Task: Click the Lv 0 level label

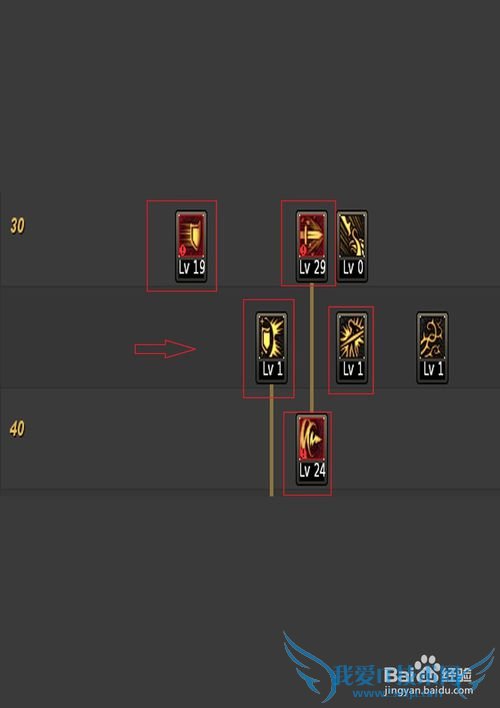Action: point(353,267)
